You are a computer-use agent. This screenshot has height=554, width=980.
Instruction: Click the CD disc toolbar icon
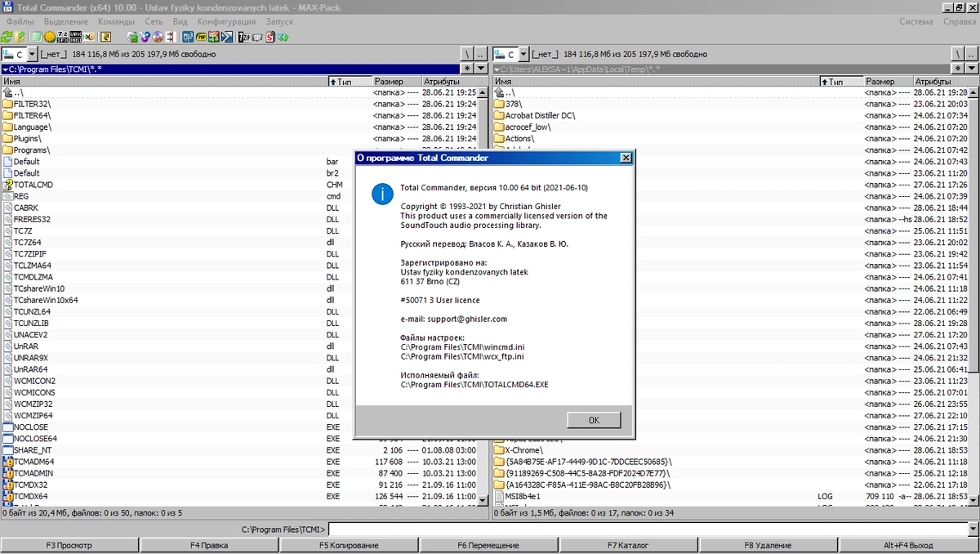click(x=158, y=37)
